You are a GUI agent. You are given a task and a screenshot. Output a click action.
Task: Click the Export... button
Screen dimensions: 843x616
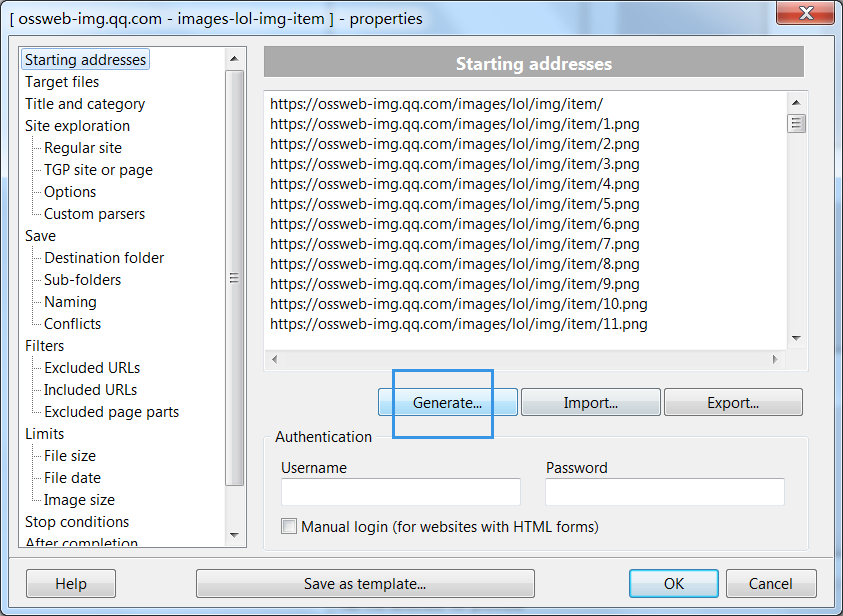tap(733, 403)
